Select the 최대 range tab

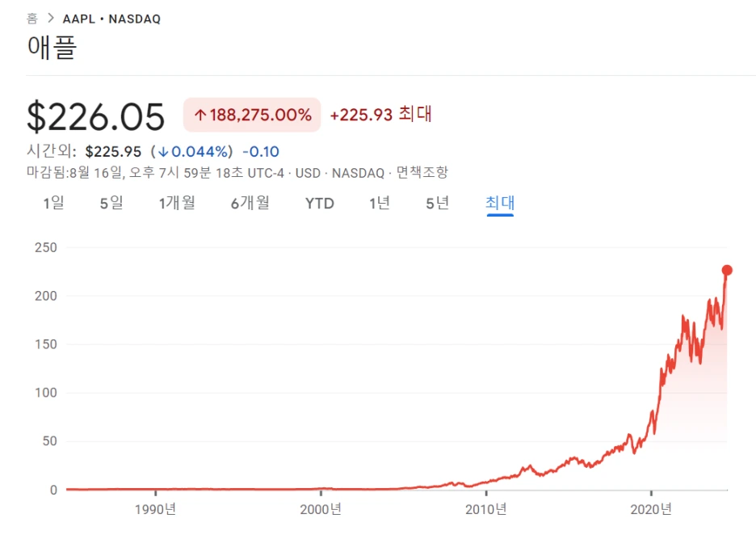pos(500,203)
